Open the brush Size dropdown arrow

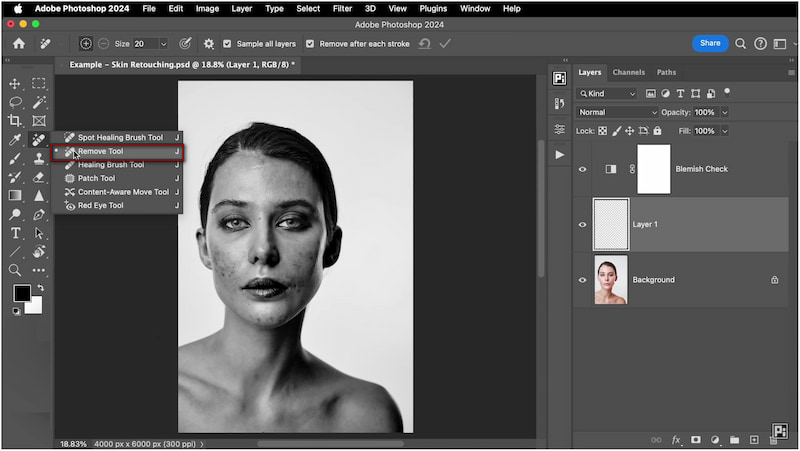pos(163,44)
